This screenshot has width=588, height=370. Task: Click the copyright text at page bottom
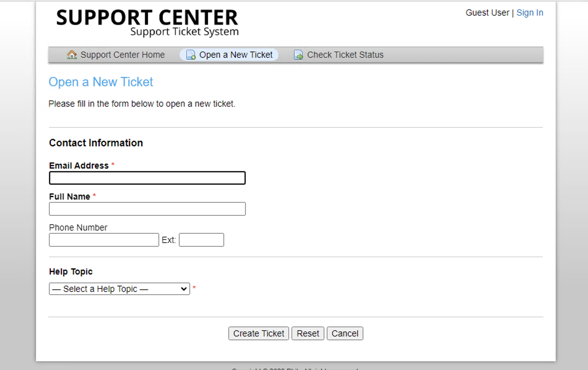click(295, 369)
